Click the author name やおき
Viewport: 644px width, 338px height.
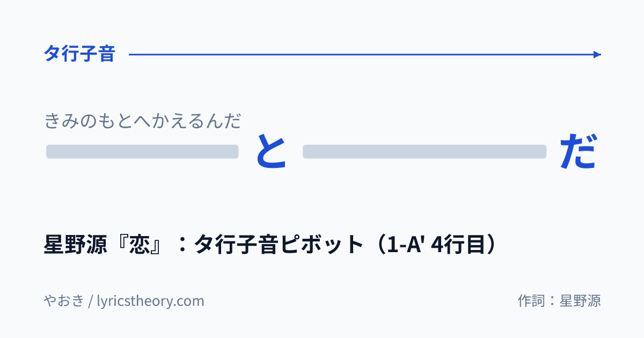click(x=64, y=300)
